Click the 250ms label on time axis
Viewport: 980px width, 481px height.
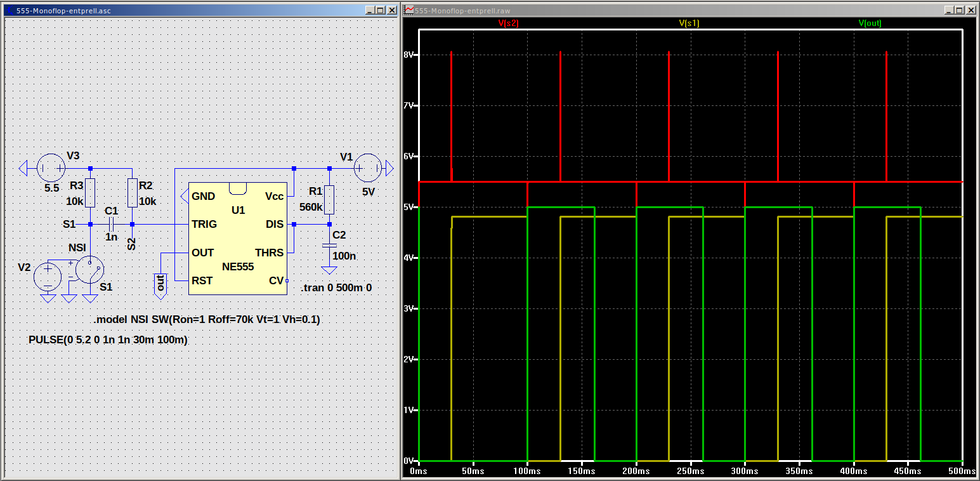coord(690,471)
